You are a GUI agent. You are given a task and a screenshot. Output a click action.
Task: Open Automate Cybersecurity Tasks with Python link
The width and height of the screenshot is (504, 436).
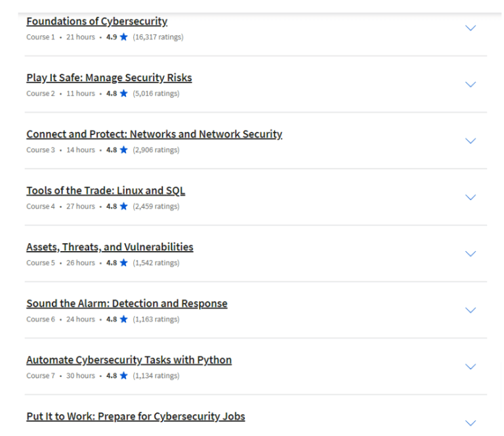click(x=129, y=360)
